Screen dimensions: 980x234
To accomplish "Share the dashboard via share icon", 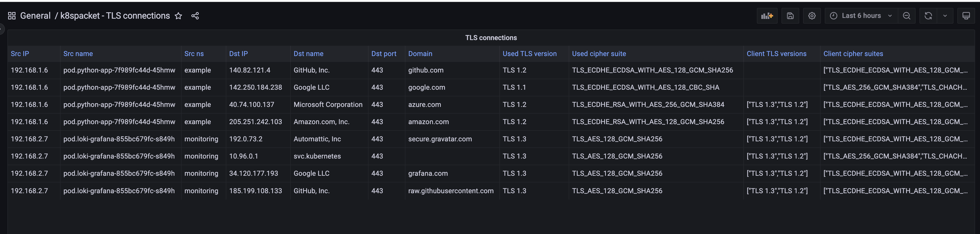I will coord(195,15).
